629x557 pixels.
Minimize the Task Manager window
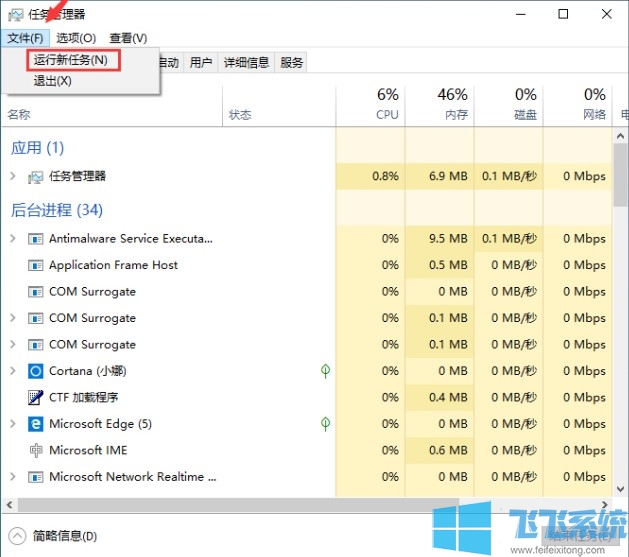521,14
